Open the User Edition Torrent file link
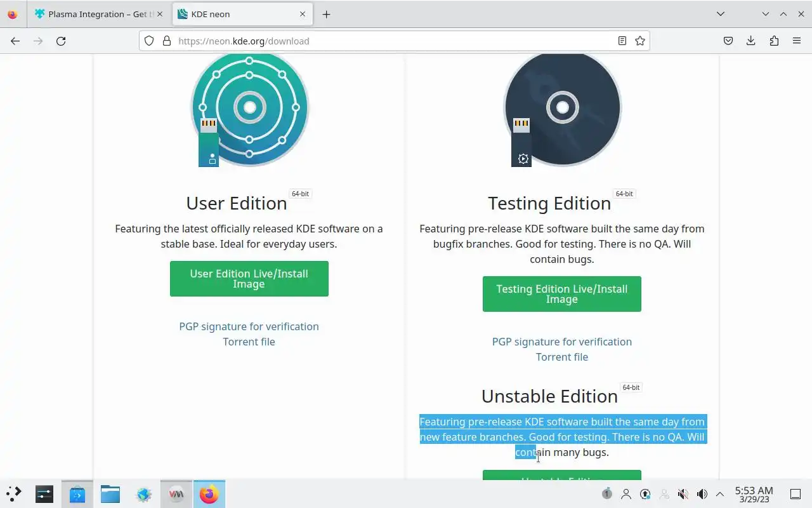 pyautogui.click(x=249, y=342)
